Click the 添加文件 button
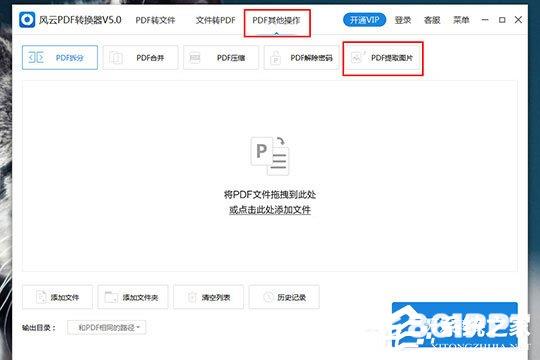 pos(58,297)
